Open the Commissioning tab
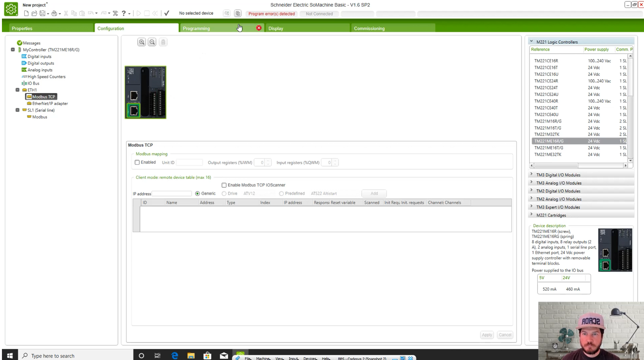The height and width of the screenshot is (360, 644). pyautogui.click(x=369, y=28)
